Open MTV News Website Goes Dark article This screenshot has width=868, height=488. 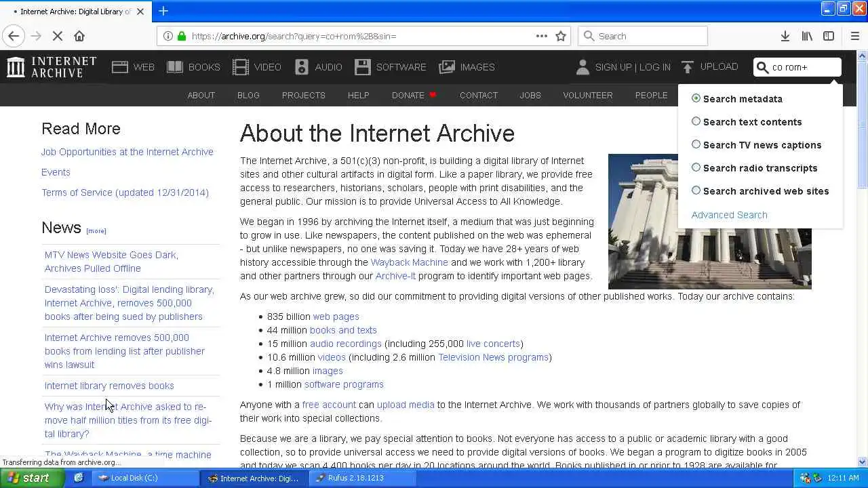(x=111, y=262)
